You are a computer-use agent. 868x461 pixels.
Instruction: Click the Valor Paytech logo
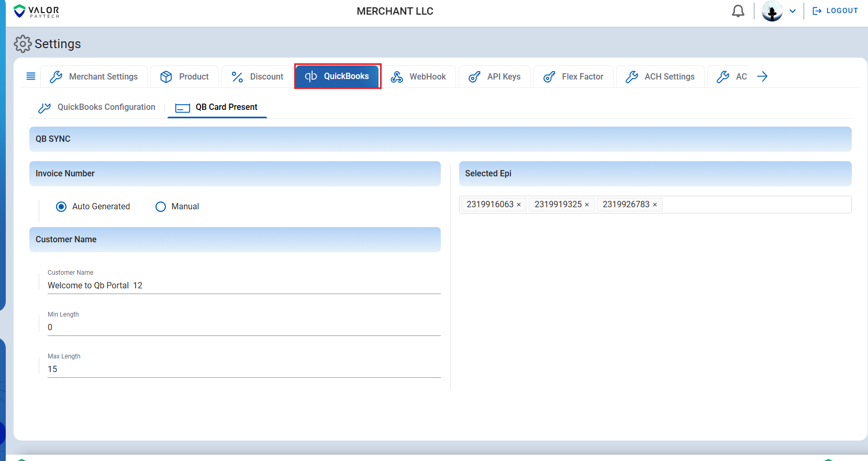(36, 11)
